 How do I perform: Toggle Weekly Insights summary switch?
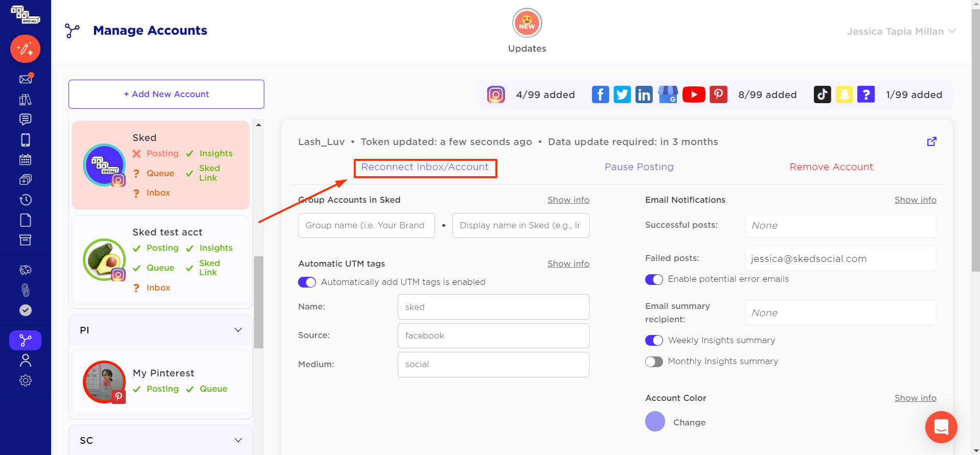point(654,341)
